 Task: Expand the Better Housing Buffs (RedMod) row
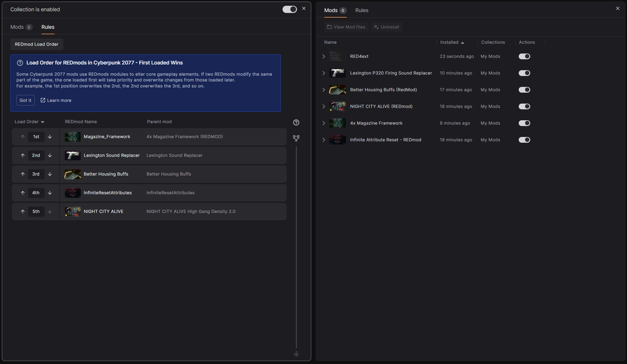click(324, 90)
